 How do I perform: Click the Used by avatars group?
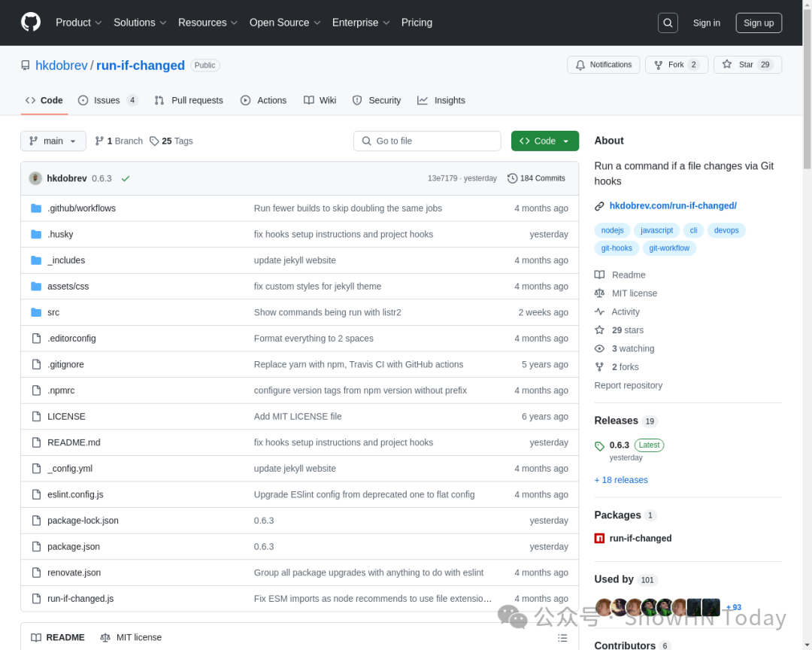coord(658,607)
